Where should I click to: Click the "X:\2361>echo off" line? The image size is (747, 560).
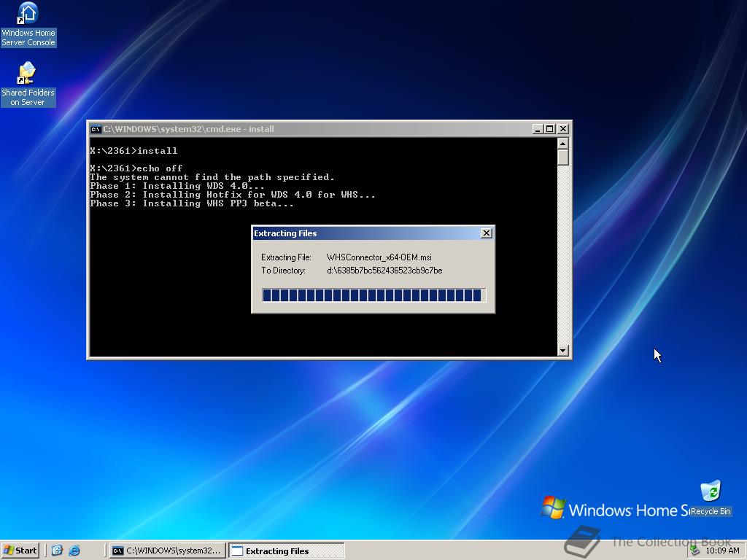(x=136, y=168)
